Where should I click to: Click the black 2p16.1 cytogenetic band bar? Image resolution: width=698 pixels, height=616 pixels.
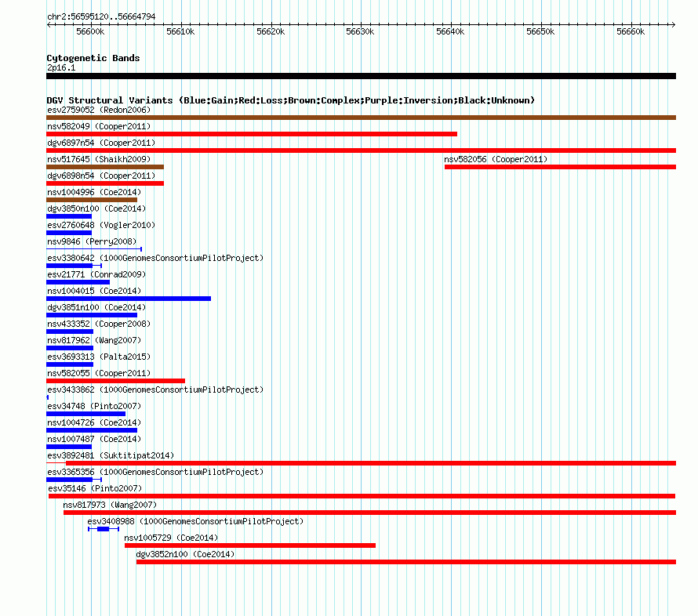coord(361,76)
